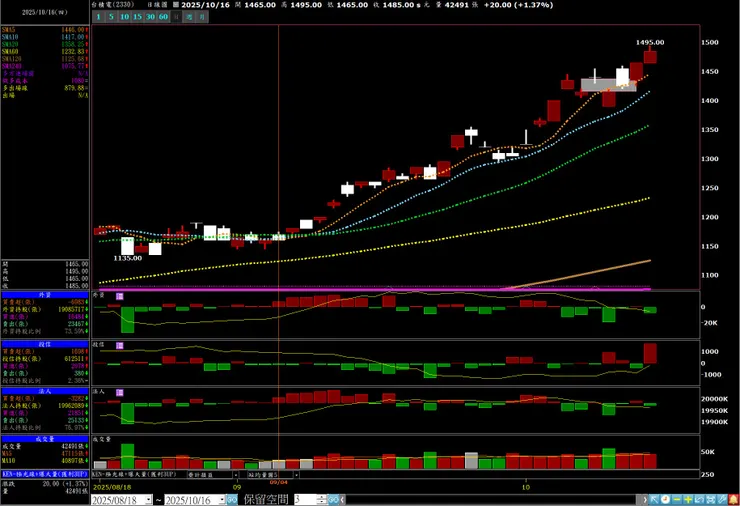This screenshot has width=740, height=506.
Task: Click the 台積電(2330) stock title
Action: point(113,5)
